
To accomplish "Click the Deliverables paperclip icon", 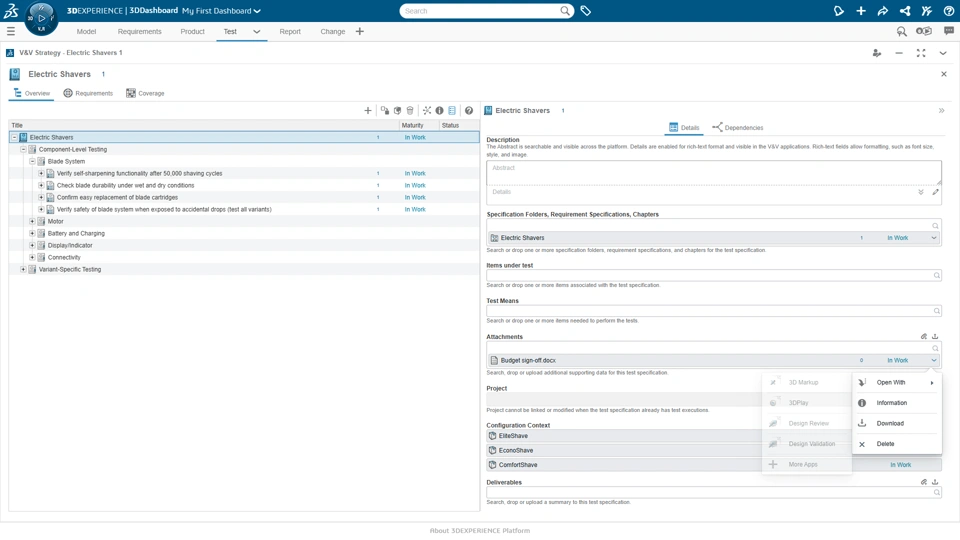I will 924,482.
